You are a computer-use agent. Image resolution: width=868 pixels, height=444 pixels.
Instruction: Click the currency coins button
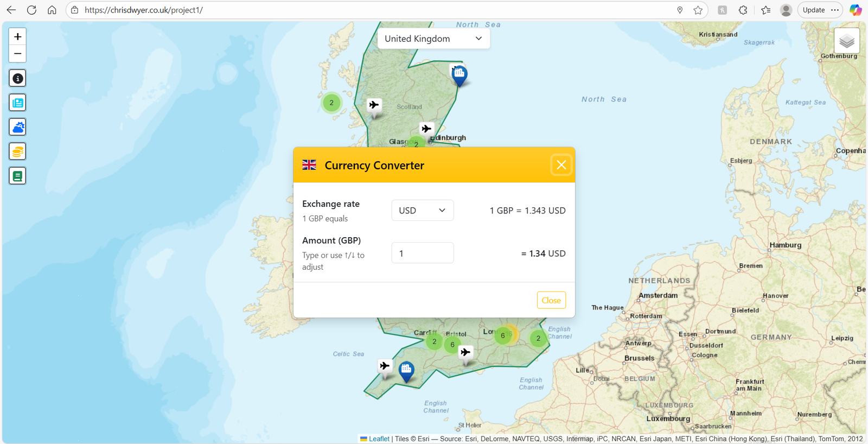pyautogui.click(x=17, y=152)
